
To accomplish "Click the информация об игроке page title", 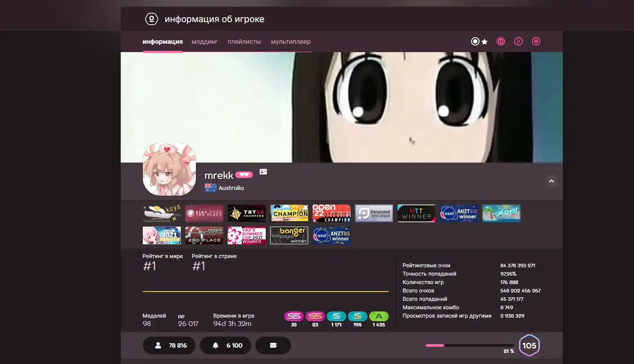I will [x=214, y=19].
